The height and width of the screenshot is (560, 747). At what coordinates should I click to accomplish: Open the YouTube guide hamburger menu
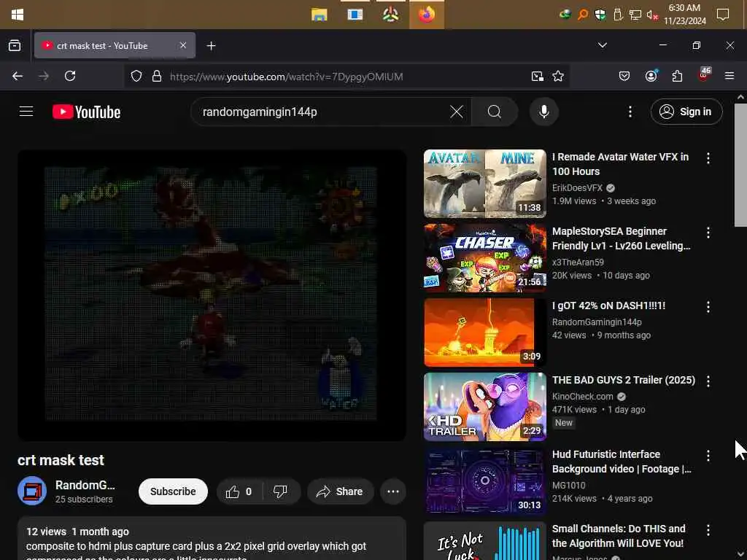click(26, 112)
